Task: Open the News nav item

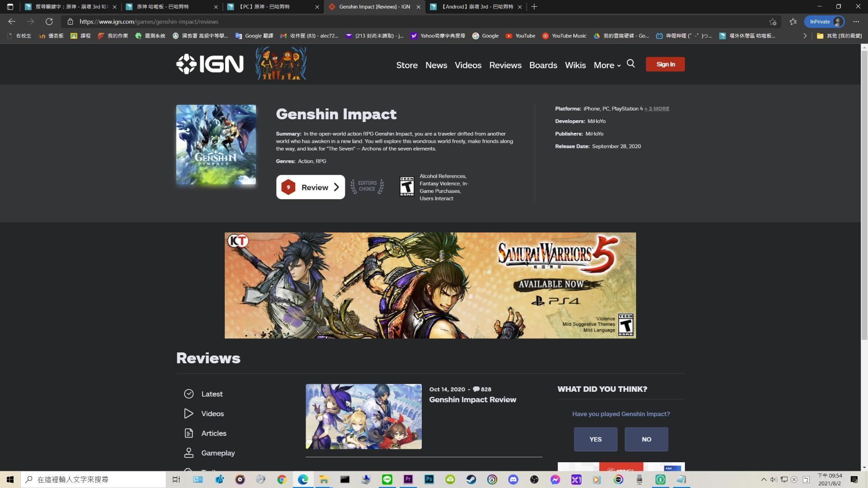Action: point(436,65)
